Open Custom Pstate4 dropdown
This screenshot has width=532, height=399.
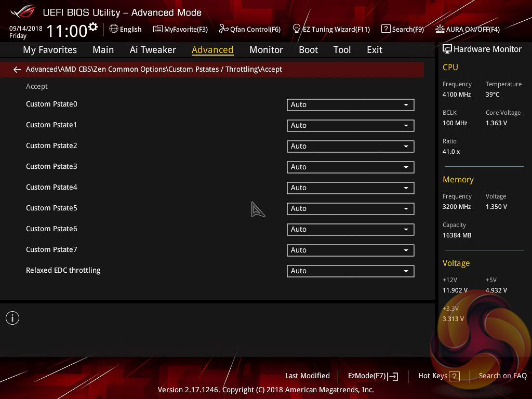[x=351, y=188]
